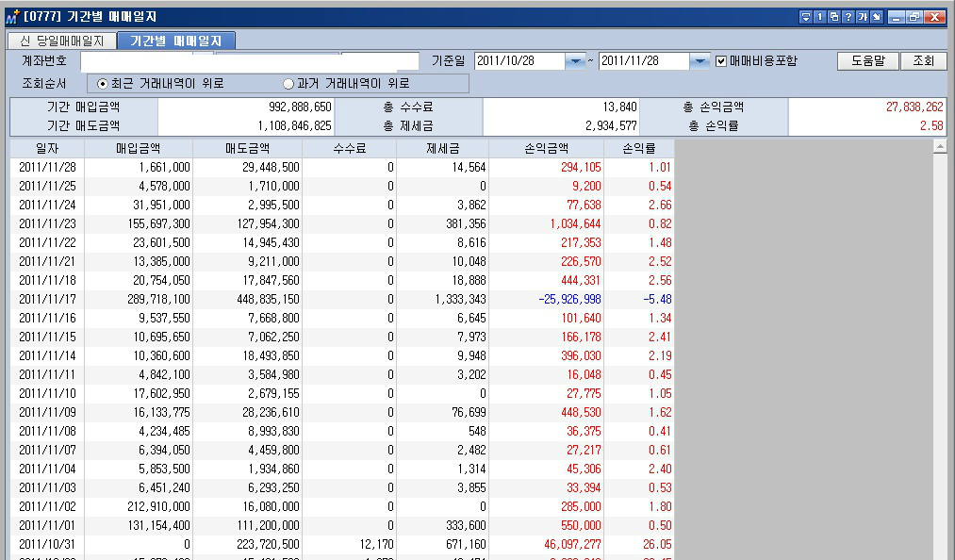The width and height of the screenshot is (955, 560).
Task: Enable the 매매비용포함 checkbox
Action: 721,58
